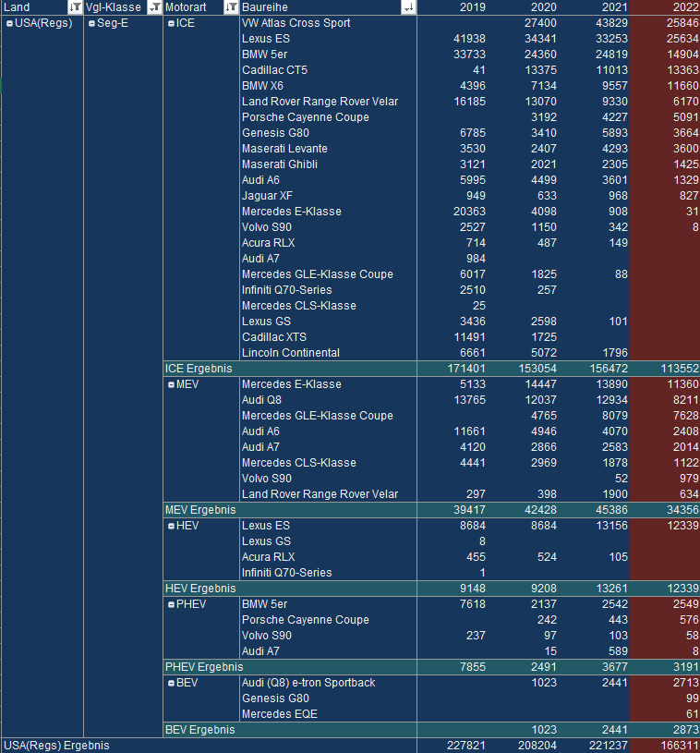Select cell value 33733 for BMW 5er
The height and width of the screenshot is (753, 700).
point(469,55)
